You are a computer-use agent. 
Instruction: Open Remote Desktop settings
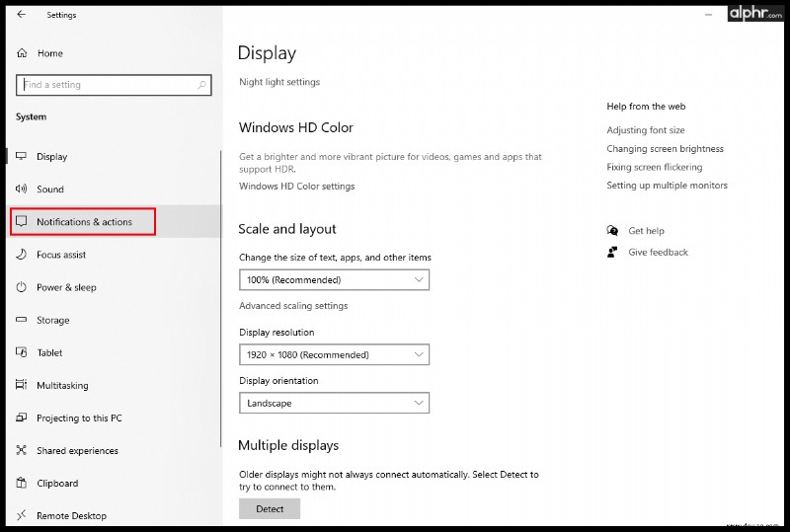tap(114, 515)
